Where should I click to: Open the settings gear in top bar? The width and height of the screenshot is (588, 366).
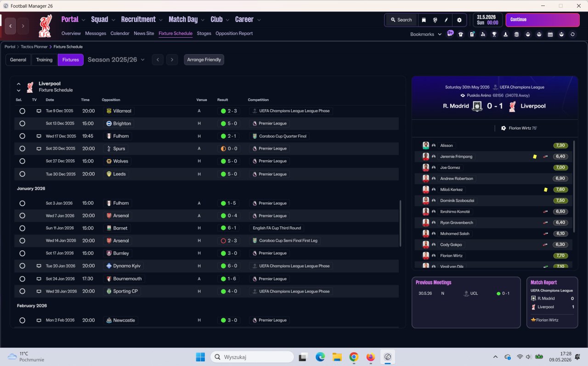[x=459, y=20]
